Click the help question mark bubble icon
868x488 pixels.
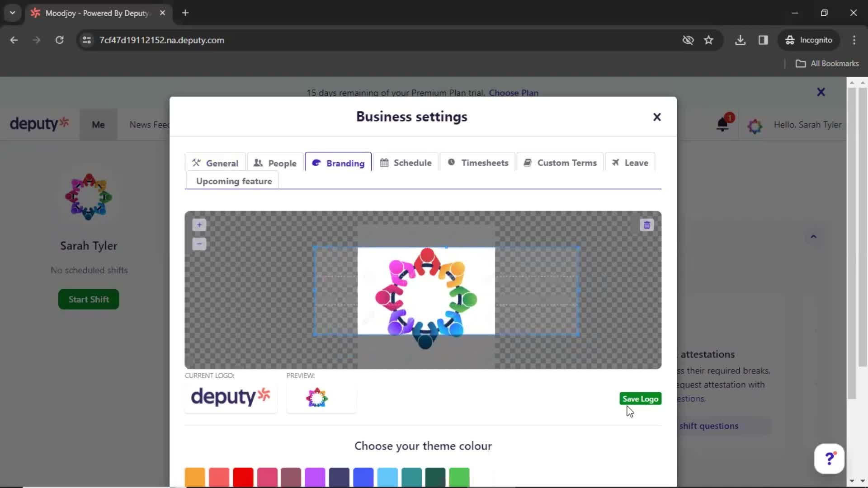(x=830, y=458)
